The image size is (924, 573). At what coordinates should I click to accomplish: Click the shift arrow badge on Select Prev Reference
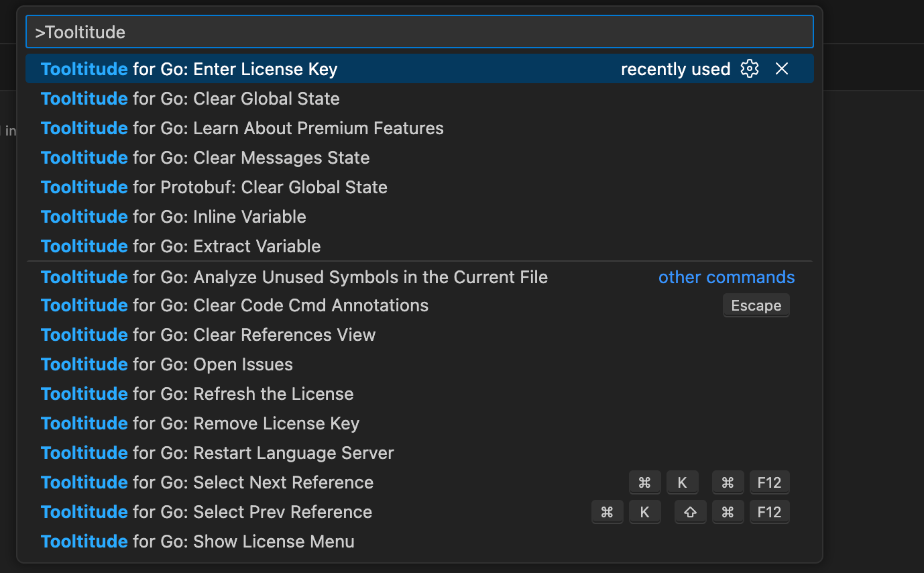click(690, 512)
